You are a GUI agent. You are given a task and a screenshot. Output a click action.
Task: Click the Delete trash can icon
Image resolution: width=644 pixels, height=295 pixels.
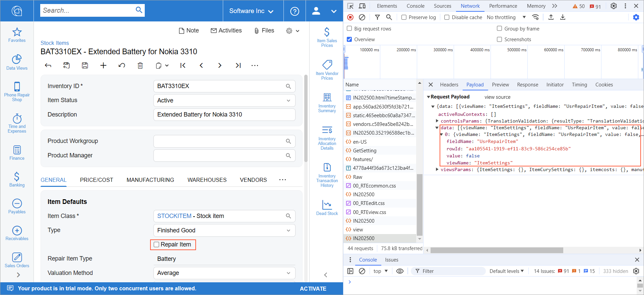click(x=140, y=66)
